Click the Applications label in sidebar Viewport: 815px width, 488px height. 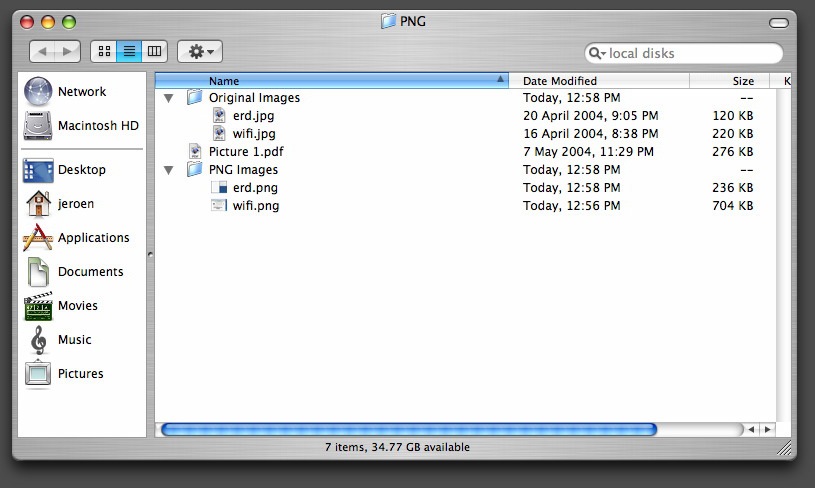coord(94,238)
